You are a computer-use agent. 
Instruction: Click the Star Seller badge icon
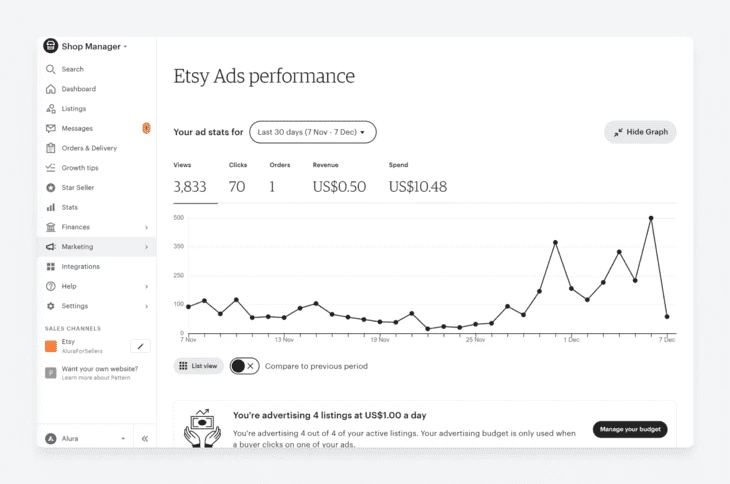pos(50,188)
